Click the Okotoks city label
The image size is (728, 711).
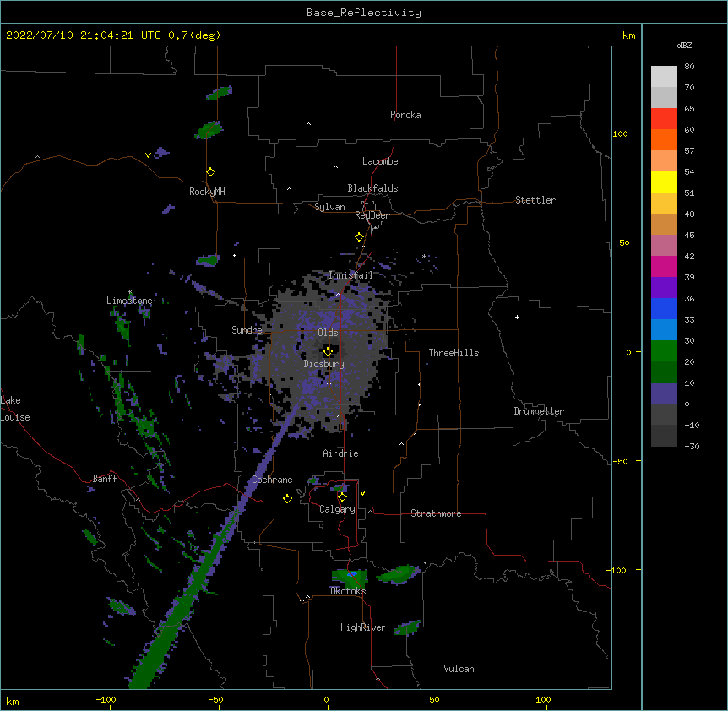tap(348, 591)
